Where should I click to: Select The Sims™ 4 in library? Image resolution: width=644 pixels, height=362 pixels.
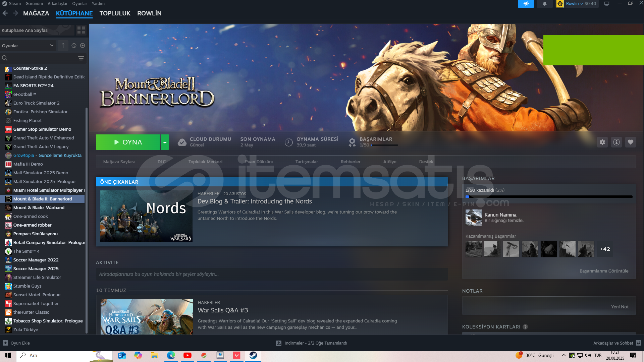26,251
